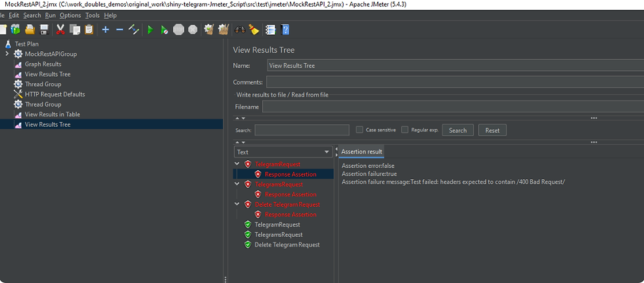Click the Filename input field
This screenshot has width=644, height=283.
click(453, 106)
